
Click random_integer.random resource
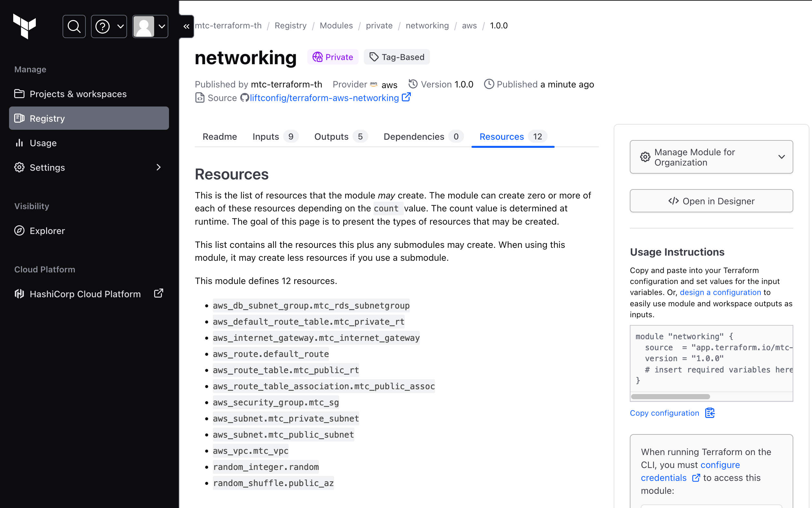pos(265,467)
